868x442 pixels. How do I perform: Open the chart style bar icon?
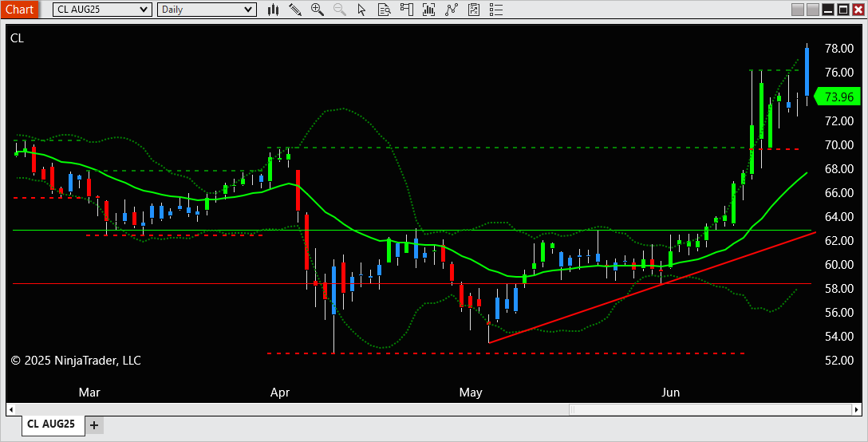coord(273,10)
